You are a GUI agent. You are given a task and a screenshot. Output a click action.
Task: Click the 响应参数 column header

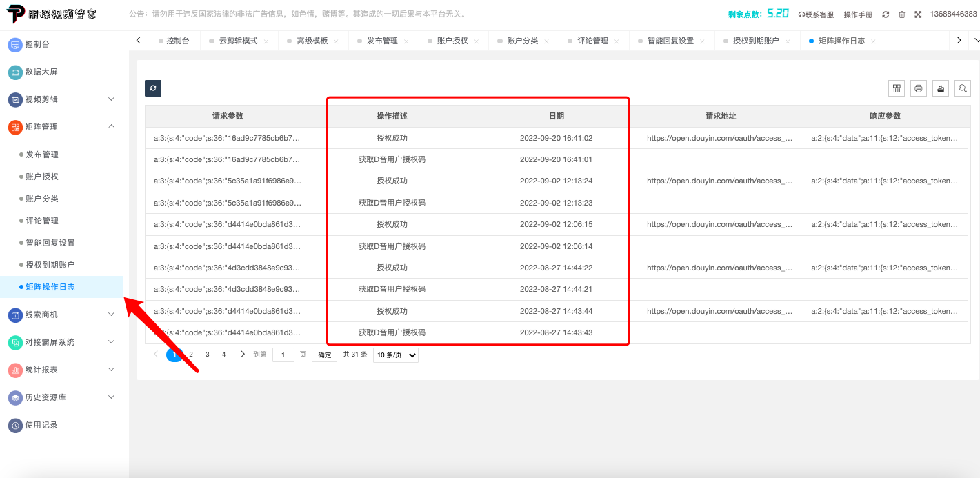(885, 116)
